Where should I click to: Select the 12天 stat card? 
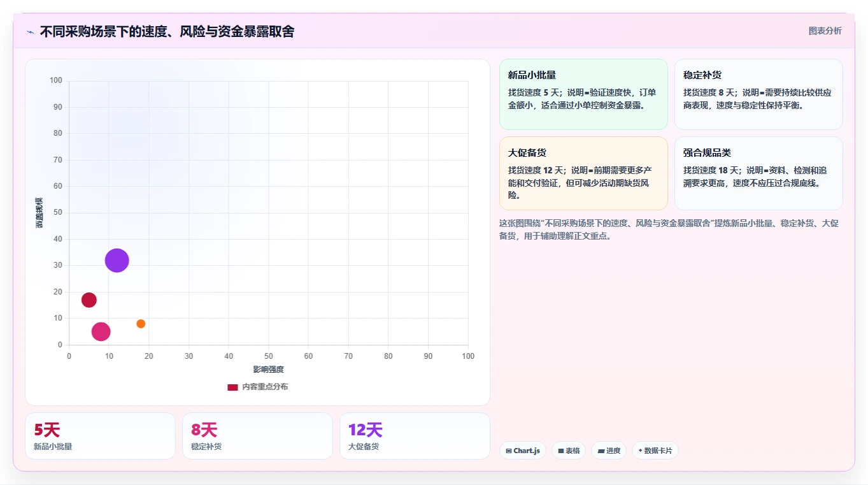coord(415,436)
